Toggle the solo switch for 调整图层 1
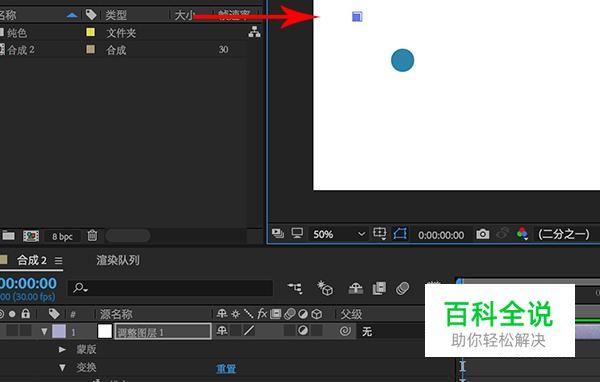 click(x=12, y=331)
